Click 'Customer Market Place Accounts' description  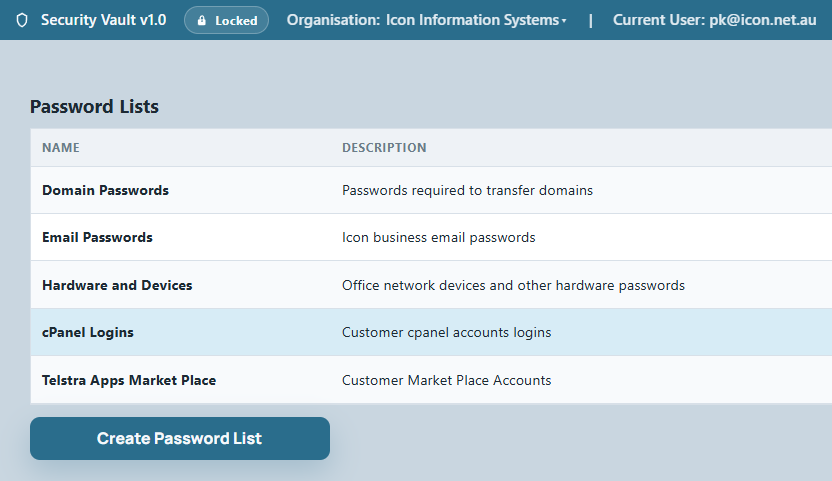[x=447, y=380]
